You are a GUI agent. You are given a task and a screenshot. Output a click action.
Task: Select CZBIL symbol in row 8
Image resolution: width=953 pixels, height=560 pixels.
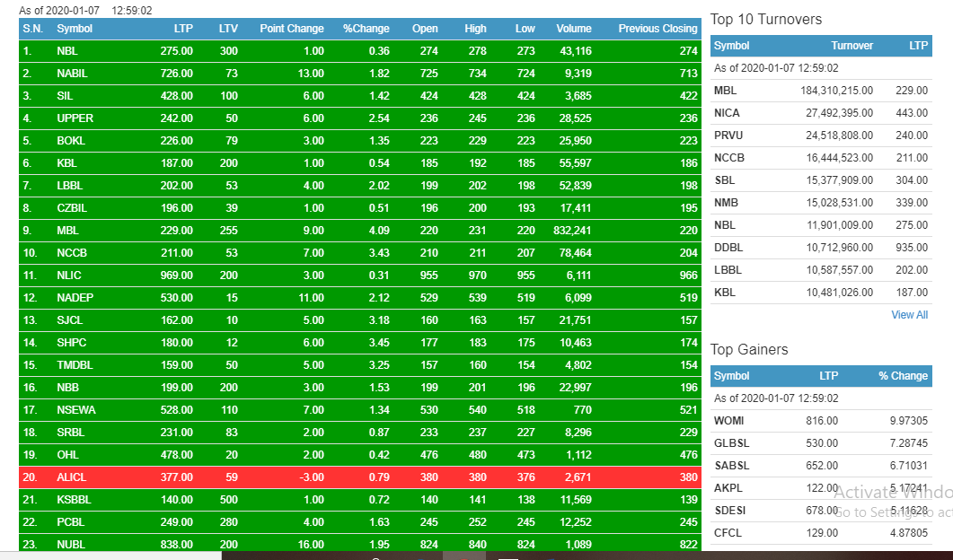(x=72, y=208)
